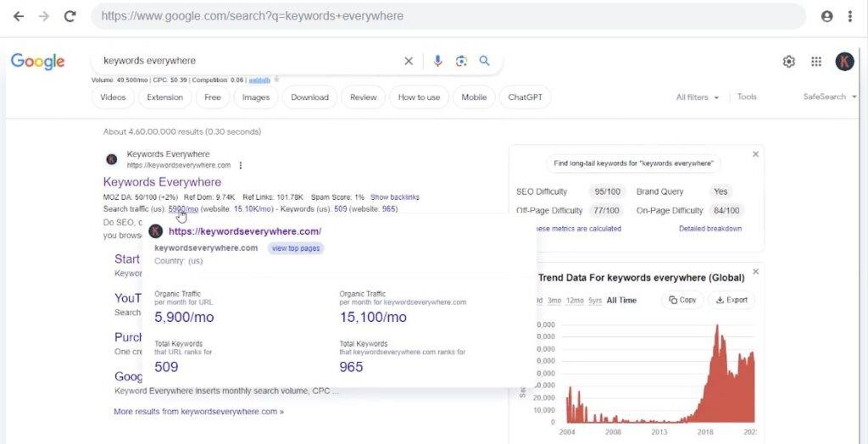Click the 5900/mo search traffic link
This screenshot has width=868, height=444.
coord(183,208)
